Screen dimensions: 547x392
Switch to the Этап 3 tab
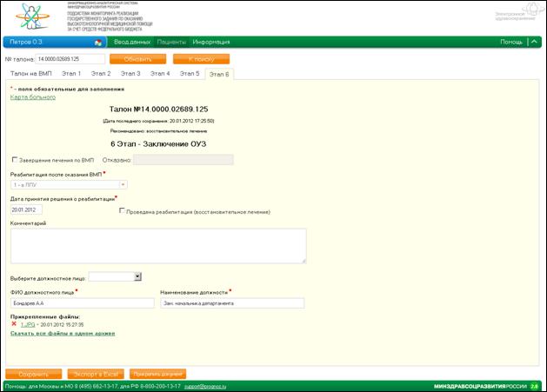(x=130, y=74)
